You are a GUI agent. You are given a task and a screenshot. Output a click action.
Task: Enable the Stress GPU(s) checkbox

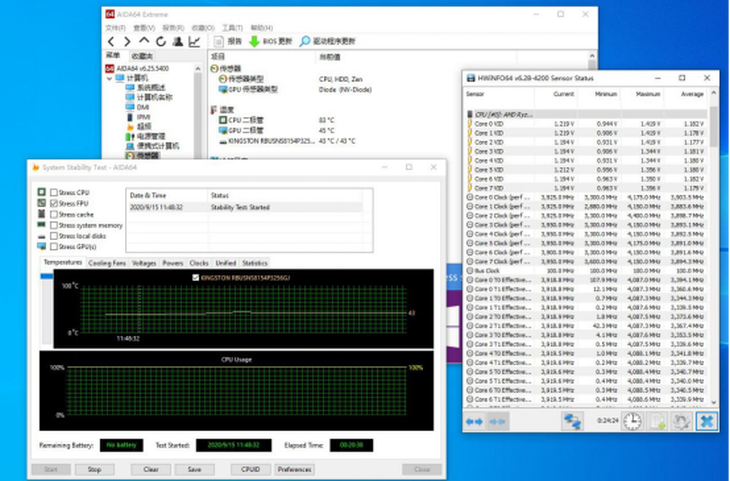click(54, 247)
